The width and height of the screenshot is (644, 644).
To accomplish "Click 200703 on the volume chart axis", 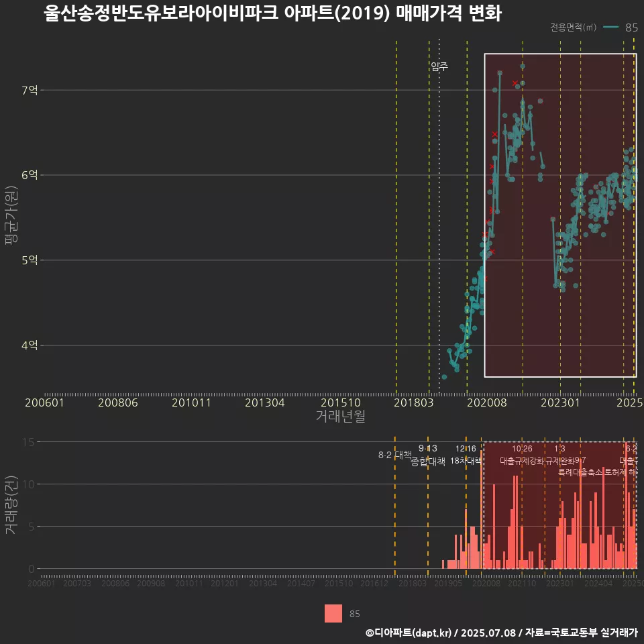I will 76,583.
